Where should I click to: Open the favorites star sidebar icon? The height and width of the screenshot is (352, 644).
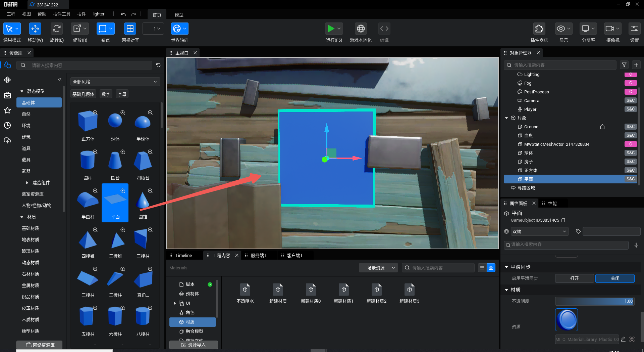(7, 110)
